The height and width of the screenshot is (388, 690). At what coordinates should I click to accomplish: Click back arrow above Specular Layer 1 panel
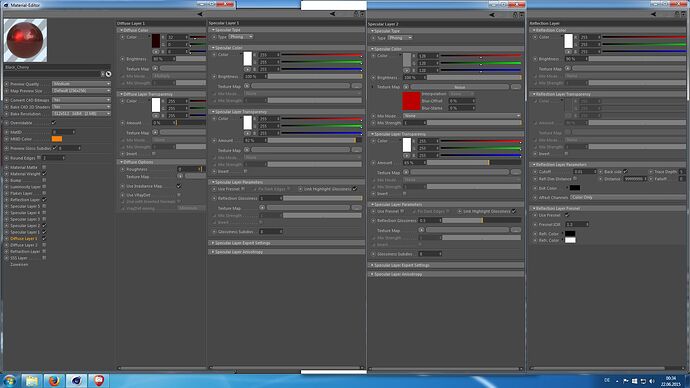click(x=332, y=14)
